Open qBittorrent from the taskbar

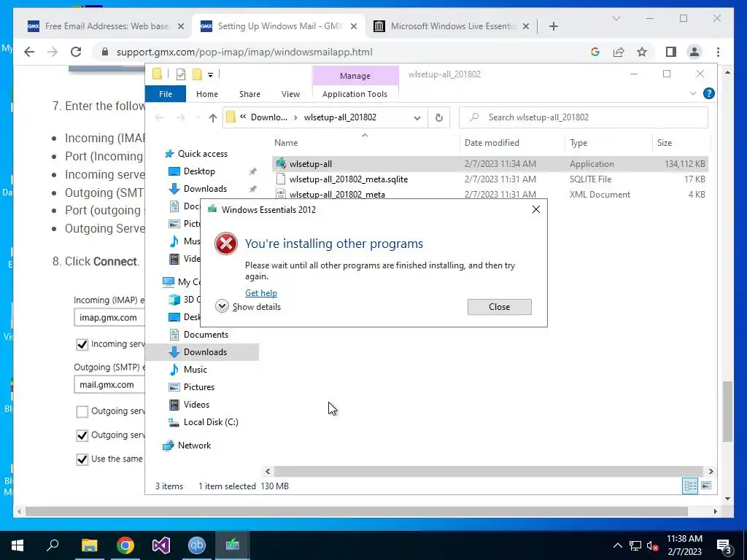(x=196, y=545)
